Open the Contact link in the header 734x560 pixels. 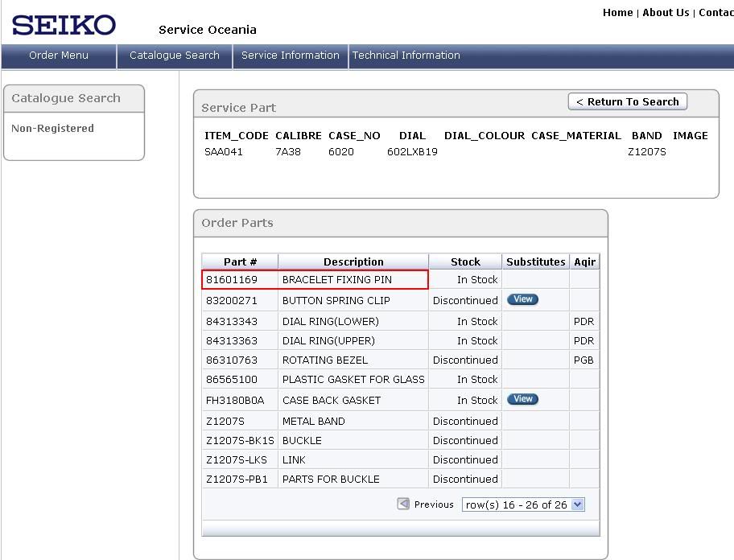pos(716,13)
